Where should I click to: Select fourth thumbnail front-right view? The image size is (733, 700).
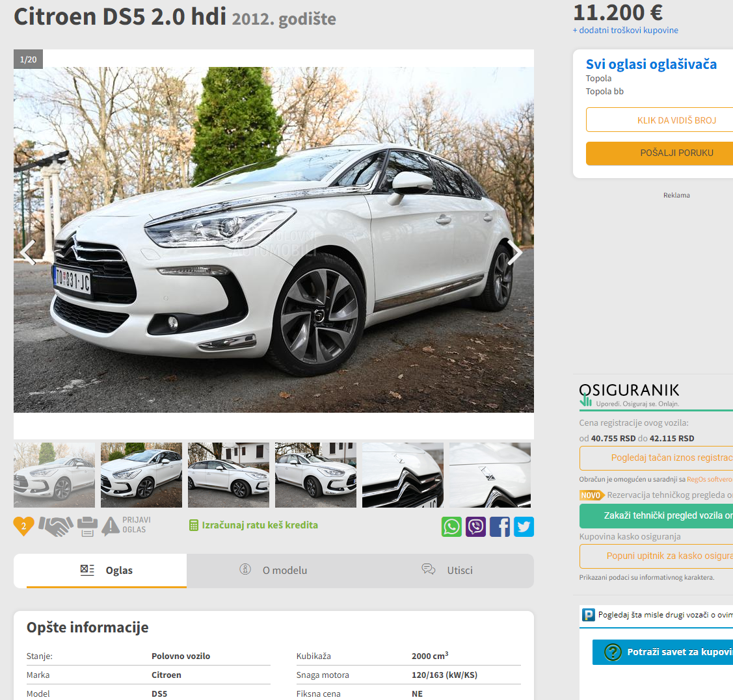(x=315, y=474)
